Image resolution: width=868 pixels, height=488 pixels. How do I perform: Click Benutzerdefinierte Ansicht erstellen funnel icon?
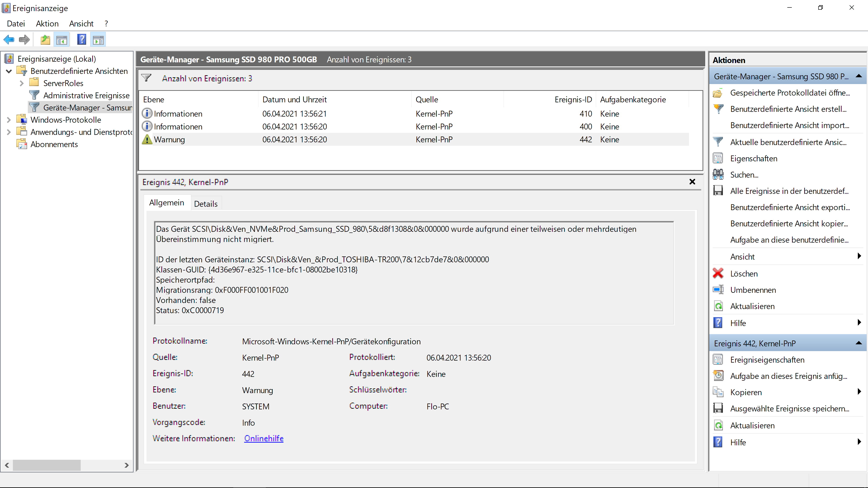(x=718, y=109)
